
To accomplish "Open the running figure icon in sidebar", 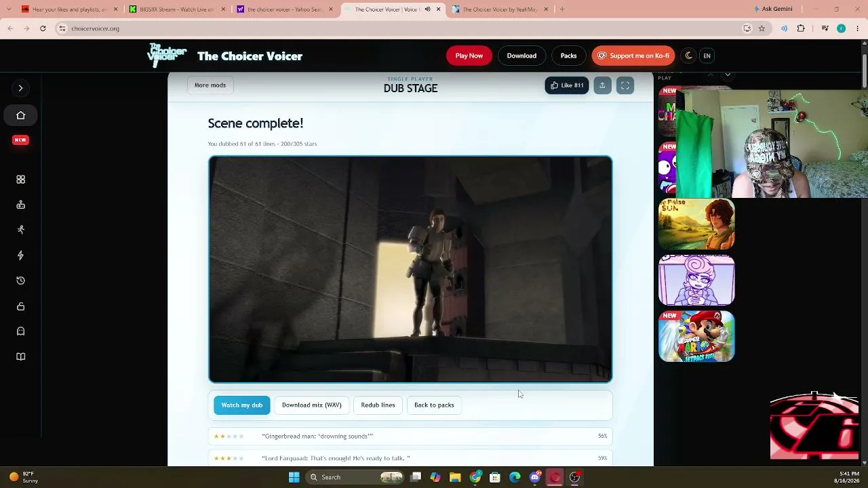I will tap(20, 230).
